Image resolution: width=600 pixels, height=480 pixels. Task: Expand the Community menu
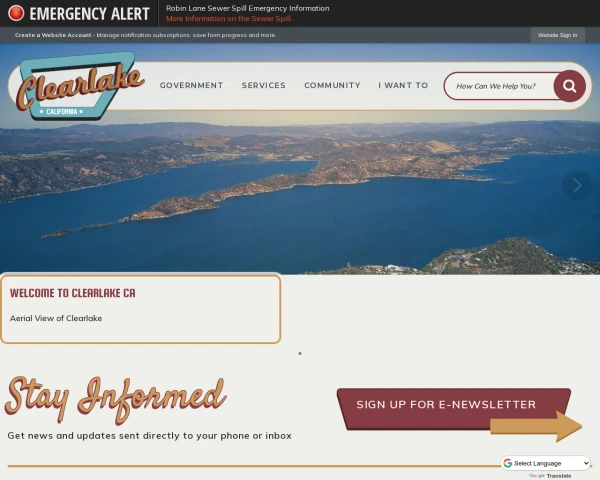pos(332,85)
